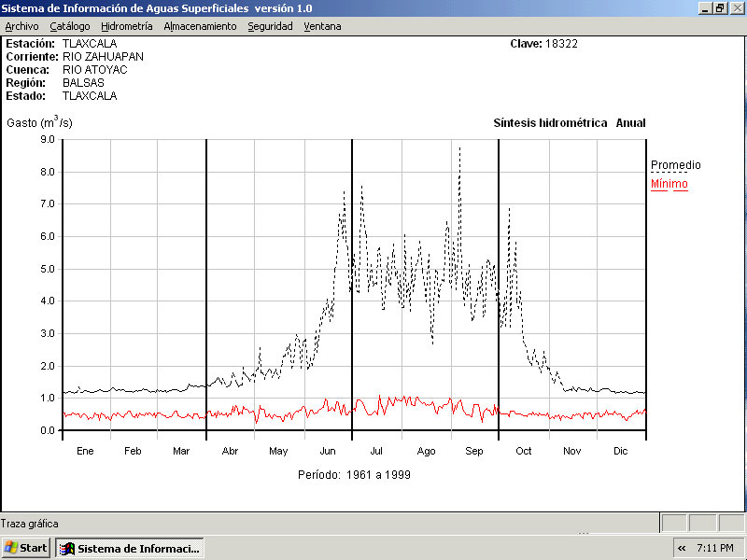Image resolution: width=747 pixels, height=560 pixels.
Task: Open the Ventana menu
Action: click(322, 26)
